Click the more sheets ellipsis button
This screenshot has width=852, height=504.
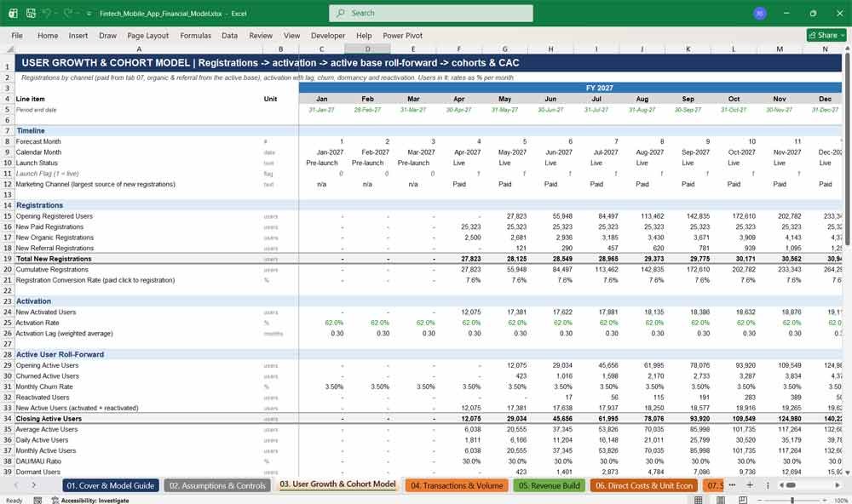coord(732,485)
